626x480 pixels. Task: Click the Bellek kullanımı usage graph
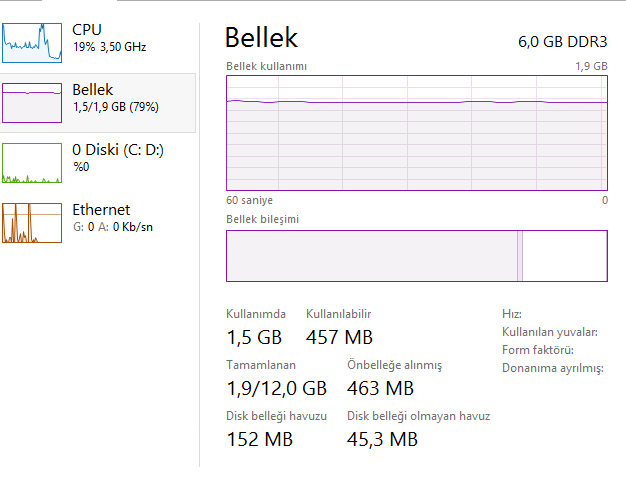point(417,133)
